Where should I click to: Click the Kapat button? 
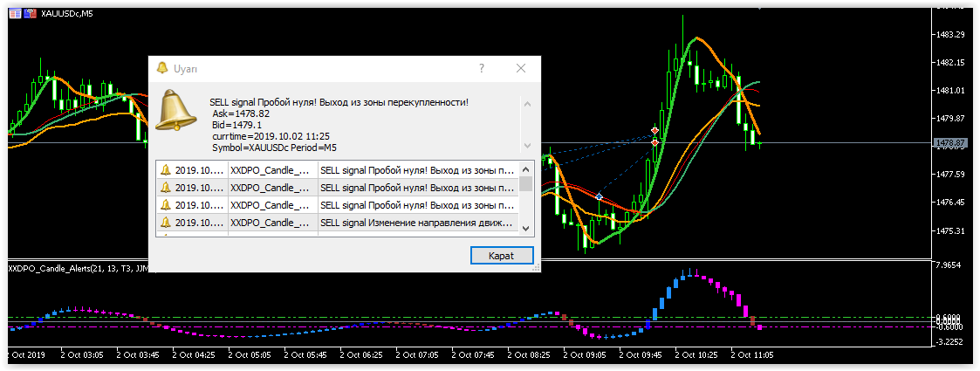coord(502,255)
